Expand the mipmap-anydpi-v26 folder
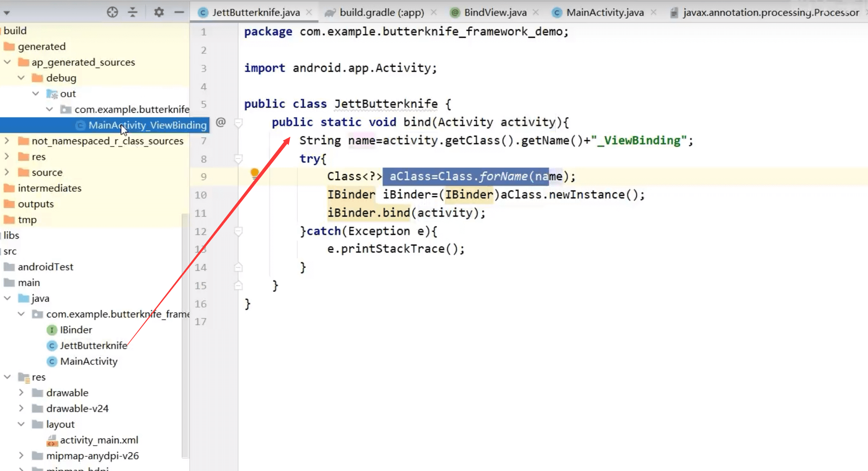The height and width of the screenshot is (471, 868). (x=21, y=455)
